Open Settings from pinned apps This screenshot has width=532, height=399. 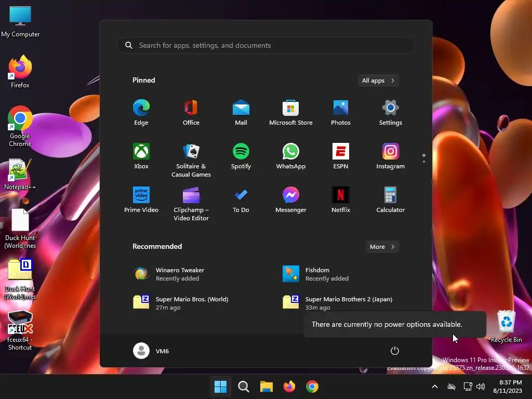point(391,113)
